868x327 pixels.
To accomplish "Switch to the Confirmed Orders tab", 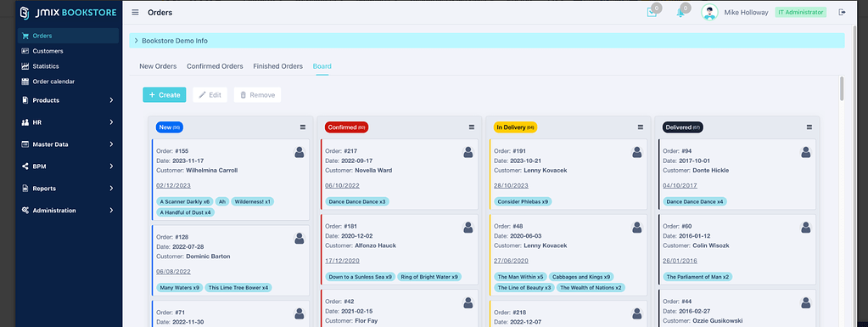I will [x=215, y=66].
